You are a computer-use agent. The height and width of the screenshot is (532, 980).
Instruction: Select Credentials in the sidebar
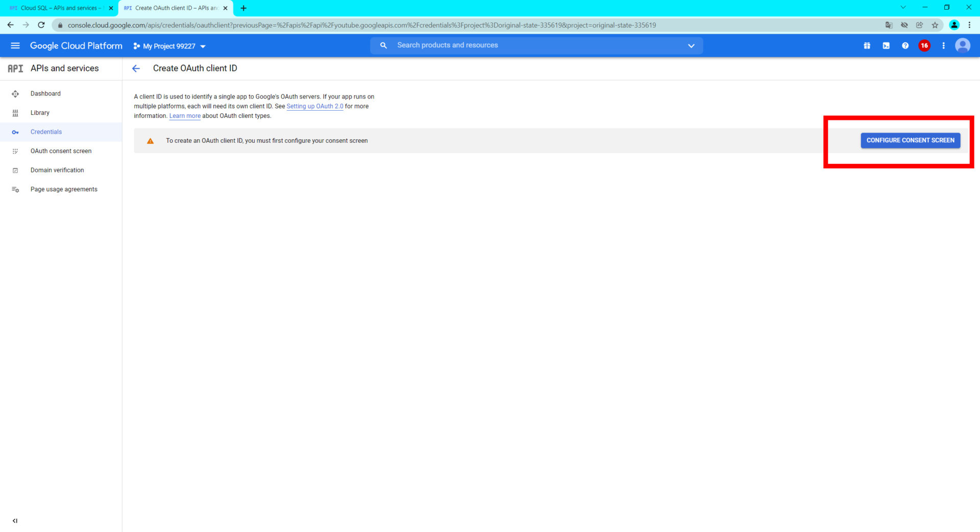click(61, 132)
